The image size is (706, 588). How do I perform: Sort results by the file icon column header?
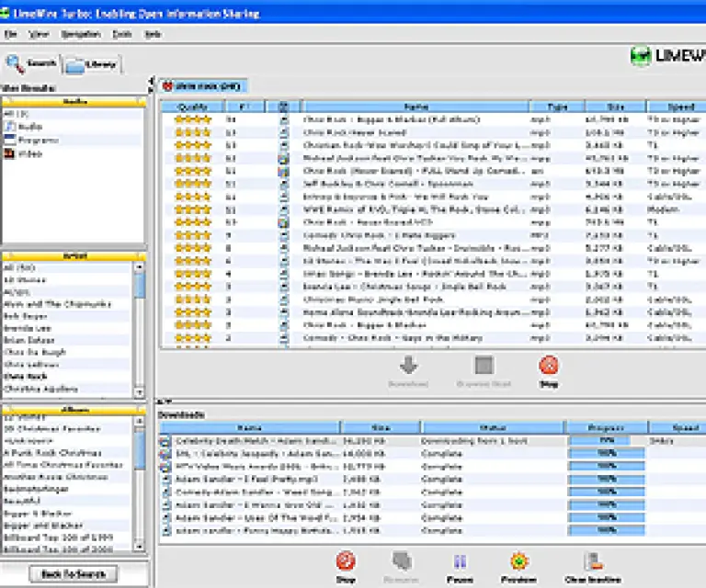click(x=283, y=107)
